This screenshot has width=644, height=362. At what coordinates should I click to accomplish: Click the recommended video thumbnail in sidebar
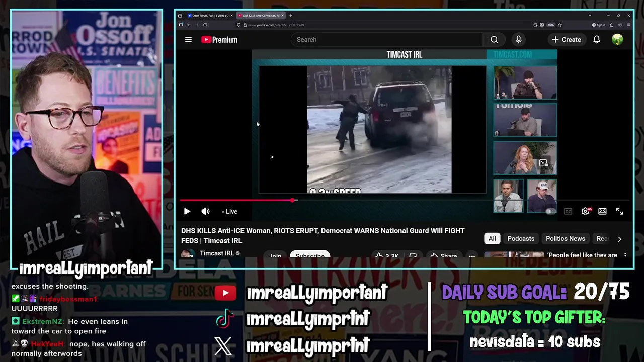514,255
